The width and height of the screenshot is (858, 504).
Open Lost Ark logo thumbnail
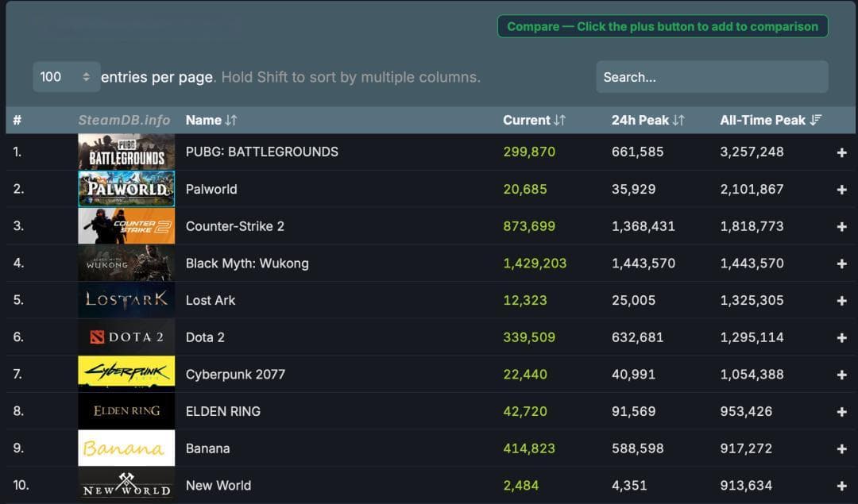126,300
